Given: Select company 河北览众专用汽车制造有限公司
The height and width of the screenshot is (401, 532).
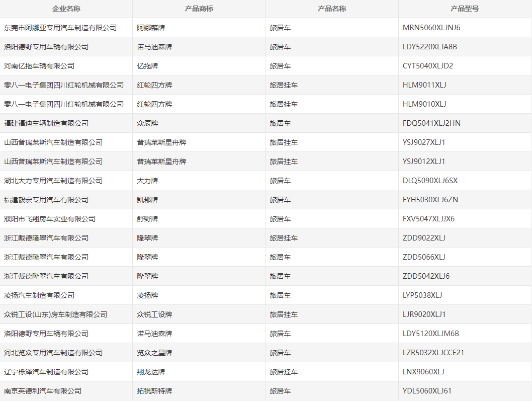Looking at the screenshot, I should click(x=53, y=353).
